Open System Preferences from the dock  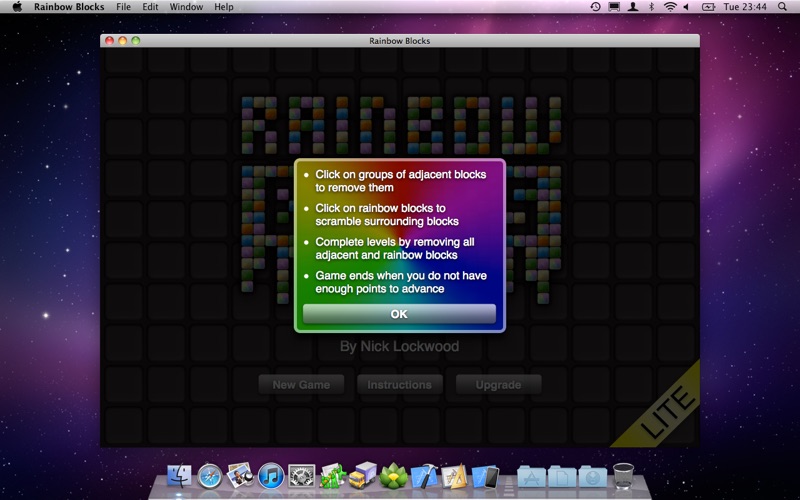coord(302,477)
